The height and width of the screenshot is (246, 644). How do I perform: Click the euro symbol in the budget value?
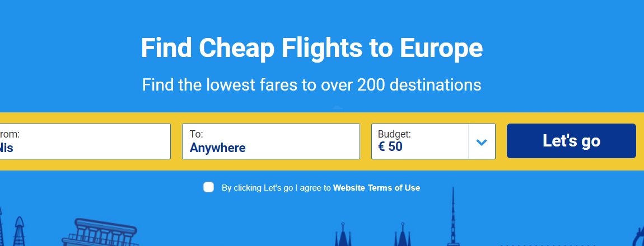click(x=381, y=146)
